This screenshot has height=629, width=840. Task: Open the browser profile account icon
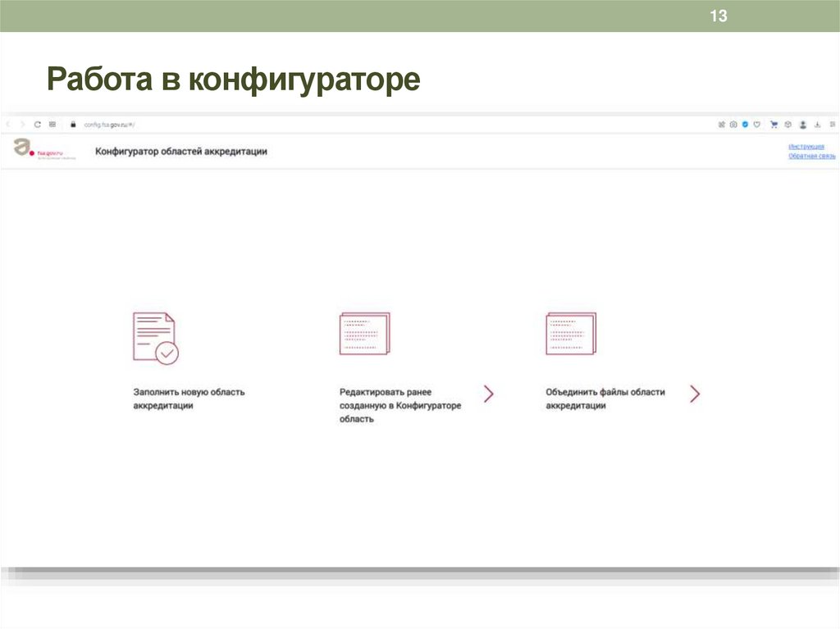802,125
